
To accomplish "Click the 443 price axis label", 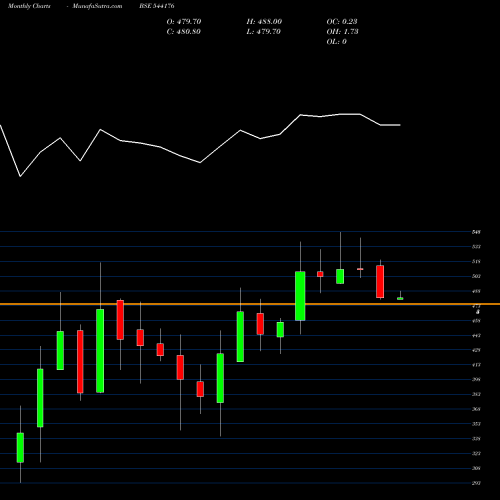I will coord(476,335).
